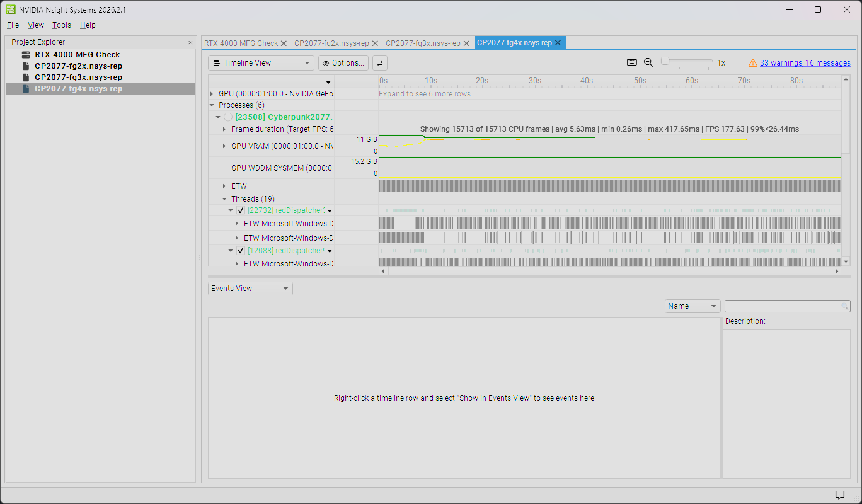Click the CP2077-fg3x.nsys-rep file icon
Viewport: 862px width, 504px height.
coord(26,77)
